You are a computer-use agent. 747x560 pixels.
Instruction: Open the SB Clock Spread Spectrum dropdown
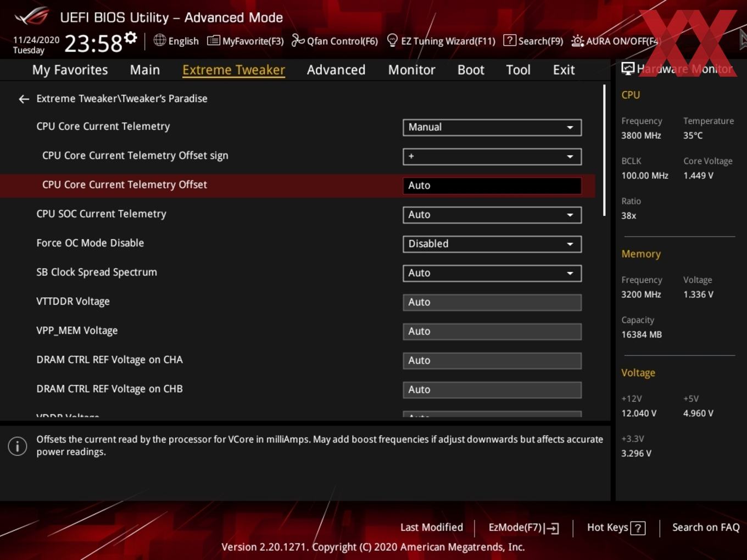tap(492, 273)
